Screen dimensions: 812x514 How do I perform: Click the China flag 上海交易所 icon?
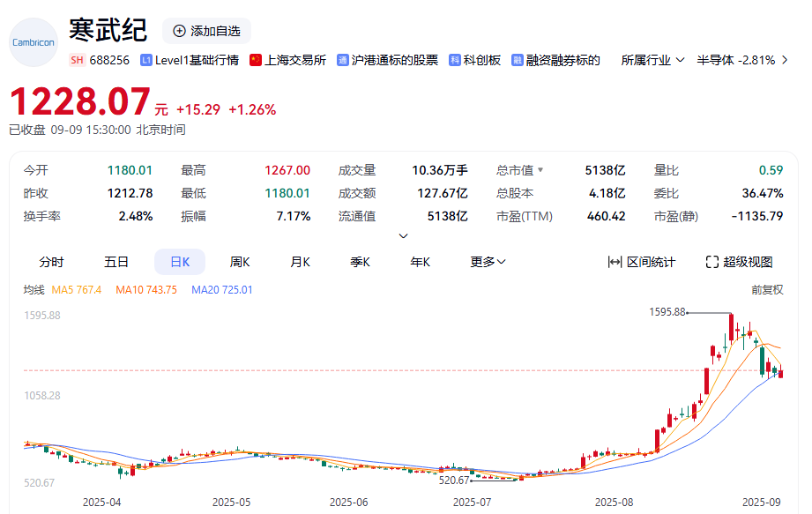tap(256, 60)
